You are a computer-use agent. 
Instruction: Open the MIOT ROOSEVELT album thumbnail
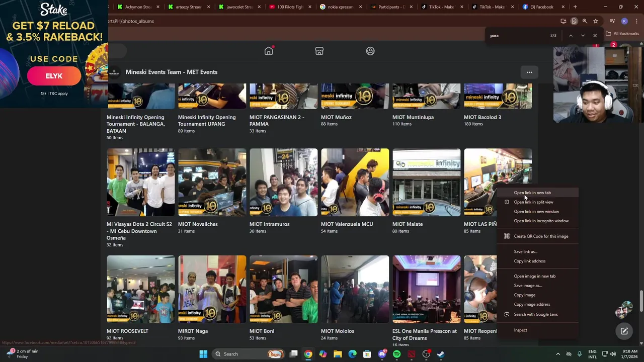click(140, 289)
